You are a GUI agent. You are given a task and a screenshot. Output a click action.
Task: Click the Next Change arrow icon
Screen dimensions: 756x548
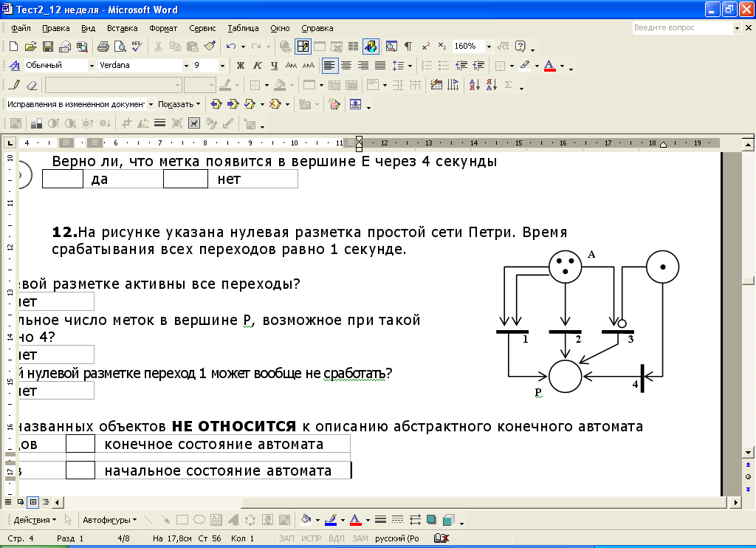233,104
